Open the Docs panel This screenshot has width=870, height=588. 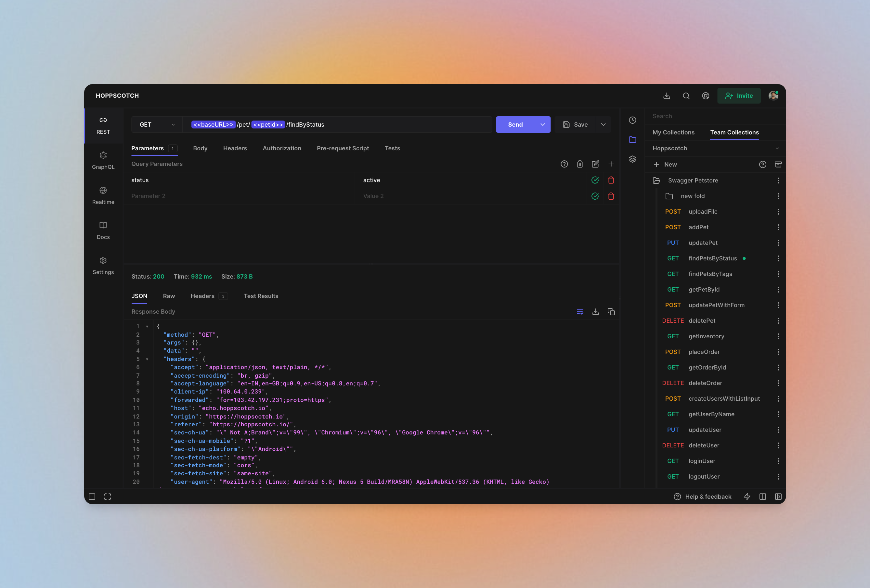click(102, 230)
